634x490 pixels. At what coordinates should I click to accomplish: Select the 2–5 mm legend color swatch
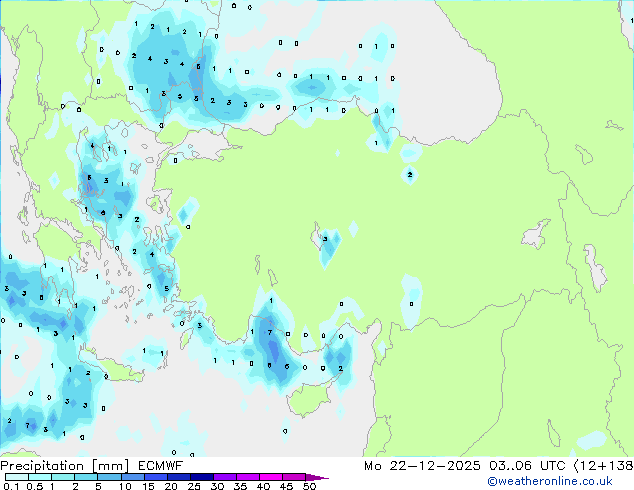86,477
